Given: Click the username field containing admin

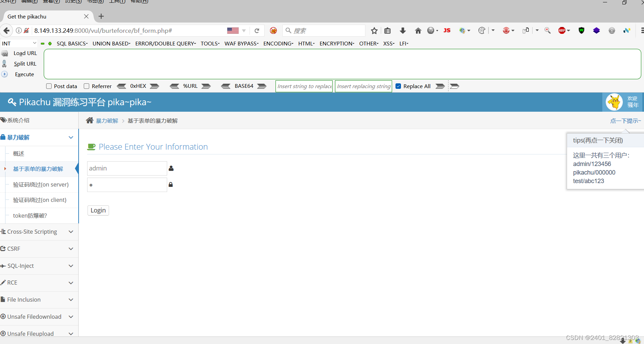Looking at the screenshot, I should pos(127,168).
